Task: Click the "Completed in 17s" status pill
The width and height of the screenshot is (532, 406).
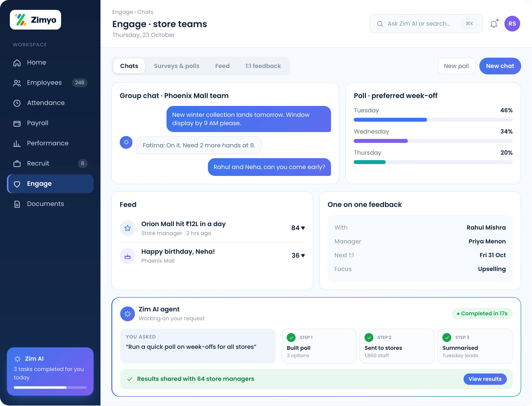Action: [x=482, y=314]
